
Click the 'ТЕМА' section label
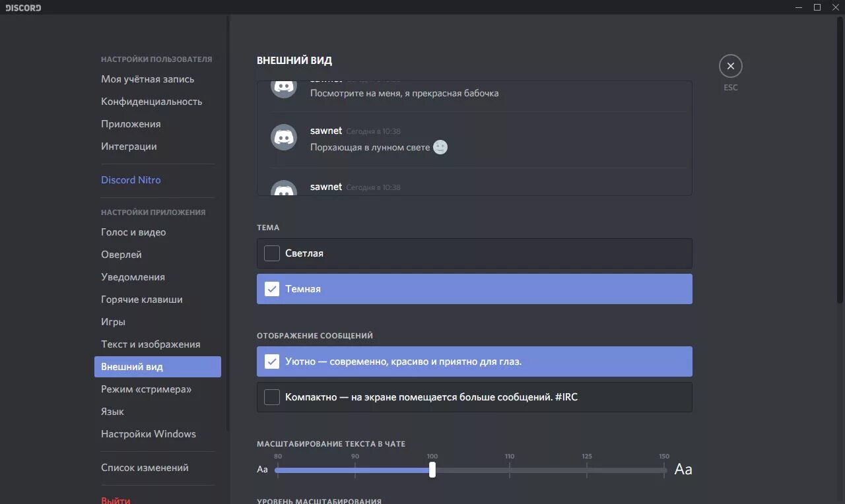click(268, 228)
